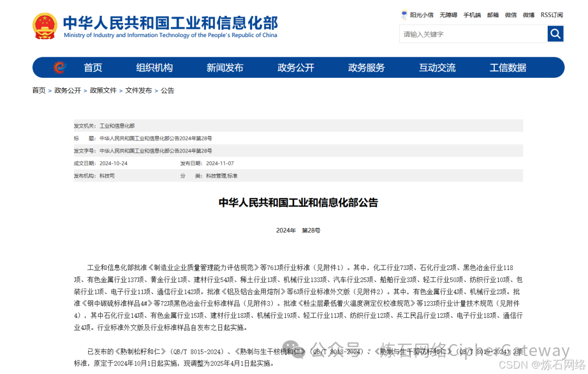Click the 阳光小信 link
The image size is (588, 374).
422,15
